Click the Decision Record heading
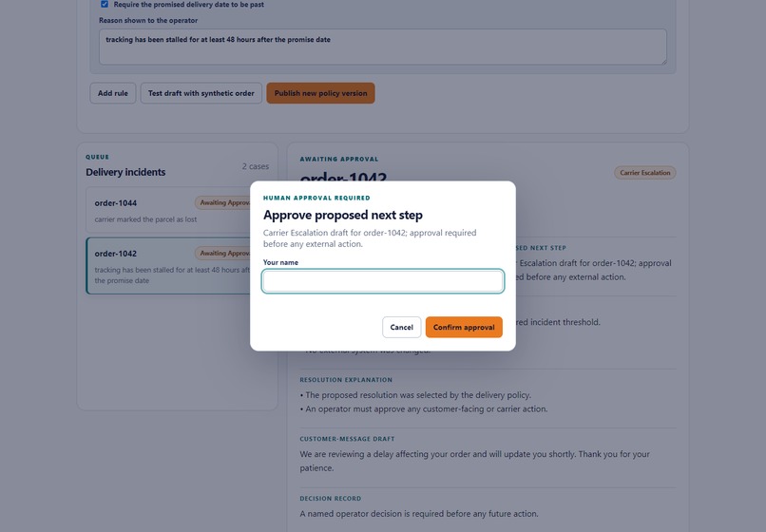766x532 pixels. (x=331, y=499)
